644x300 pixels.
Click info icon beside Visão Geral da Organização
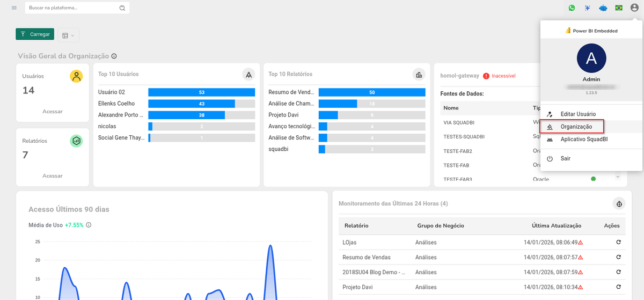coord(114,56)
